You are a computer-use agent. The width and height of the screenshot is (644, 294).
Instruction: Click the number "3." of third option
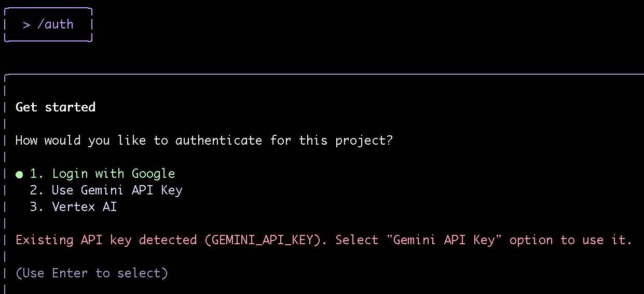(37, 207)
